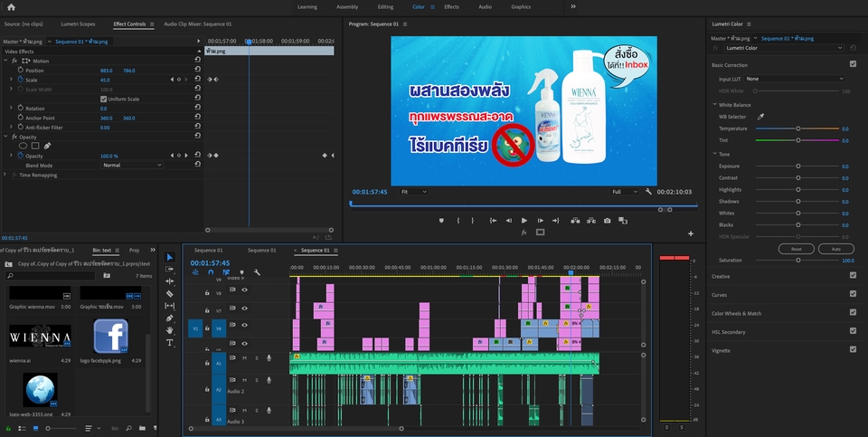
Task: Open the Blend Mode Normal dropdown
Action: pyautogui.click(x=132, y=165)
